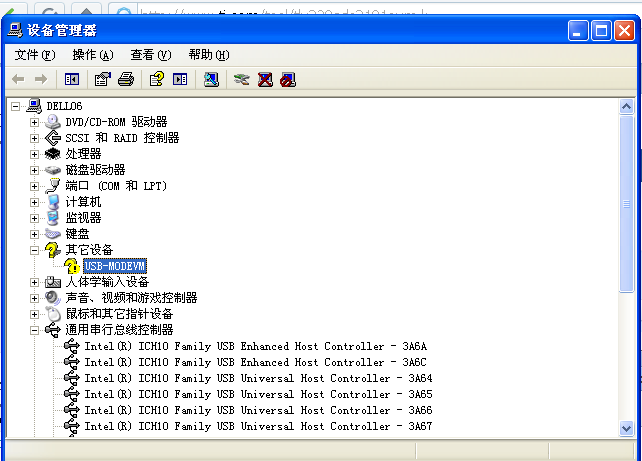
Task: Select the Universal Host Controller - 3A64 entry
Action: point(258,378)
